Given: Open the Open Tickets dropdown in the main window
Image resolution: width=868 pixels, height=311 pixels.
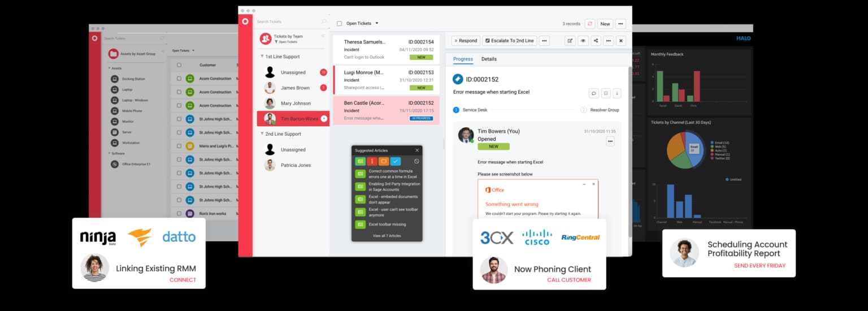Looking at the screenshot, I should pyautogui.click(x=362, y=23).
